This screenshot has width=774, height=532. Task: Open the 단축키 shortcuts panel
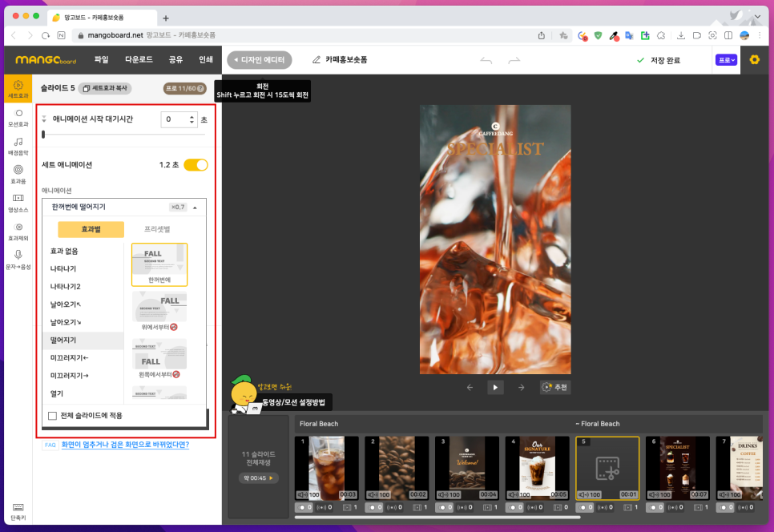[18, 512]
